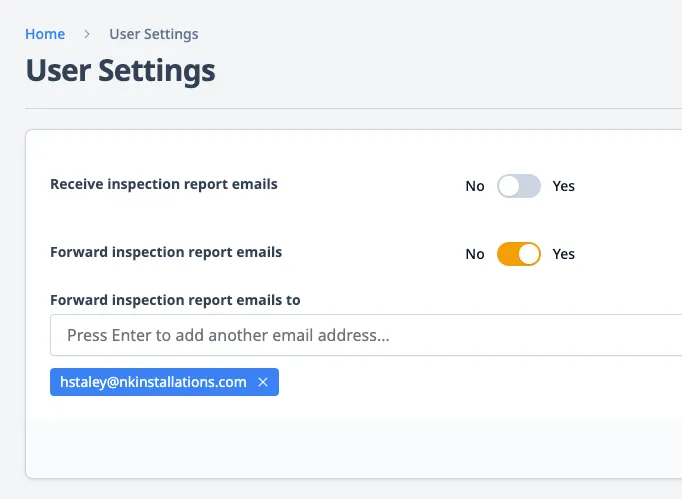Click the divider line beneath the User Settings heading
The height and width of the screenshot is (499, 682).
354,108
